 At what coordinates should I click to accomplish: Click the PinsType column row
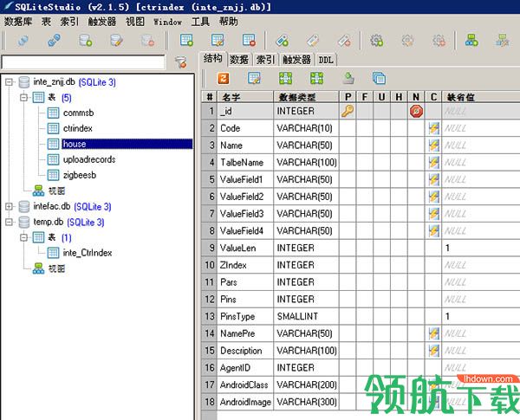361,316
